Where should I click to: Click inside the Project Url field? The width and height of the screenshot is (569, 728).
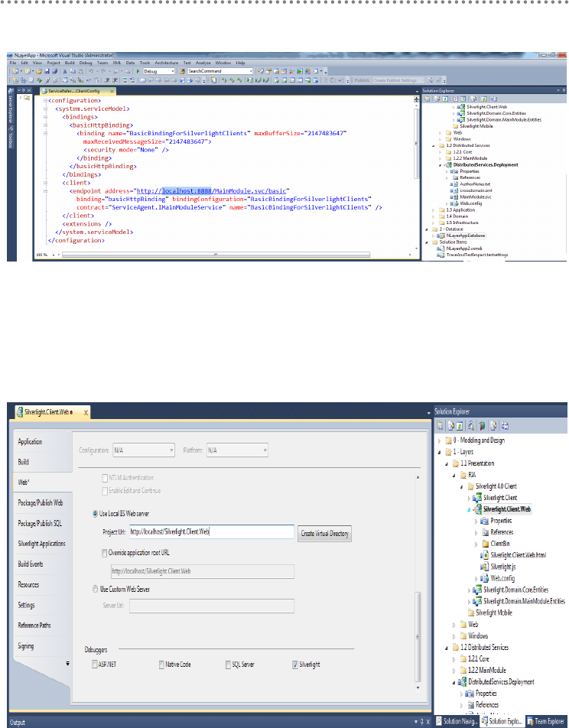(212, 532)
